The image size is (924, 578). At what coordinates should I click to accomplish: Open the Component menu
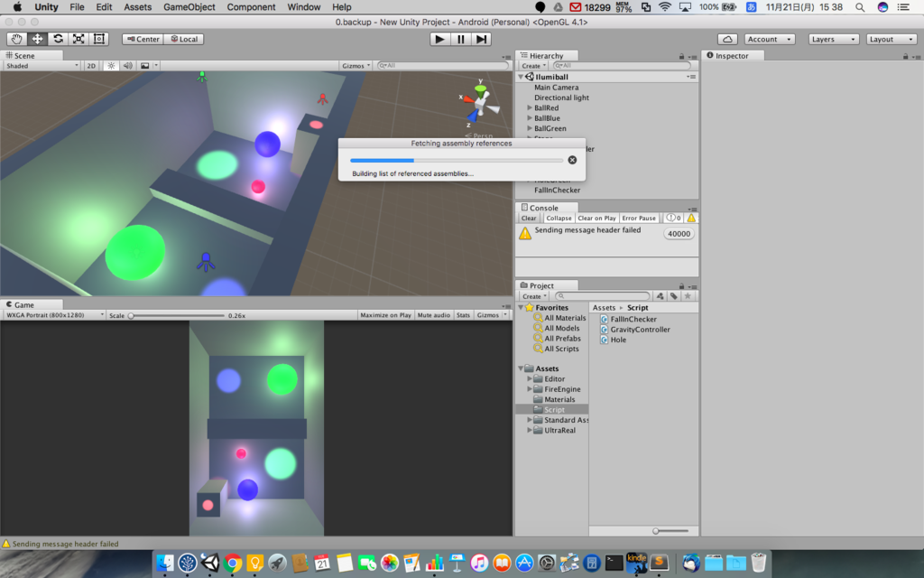click(x=251, y=7)
